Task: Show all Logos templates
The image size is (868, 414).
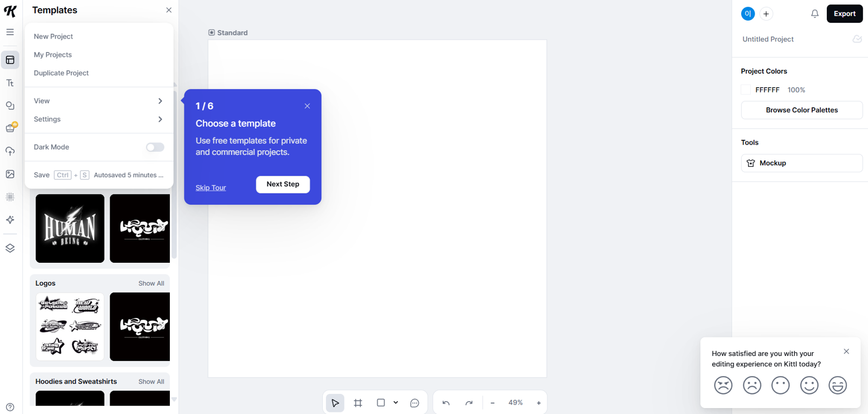Action: (x=151, y=283)
